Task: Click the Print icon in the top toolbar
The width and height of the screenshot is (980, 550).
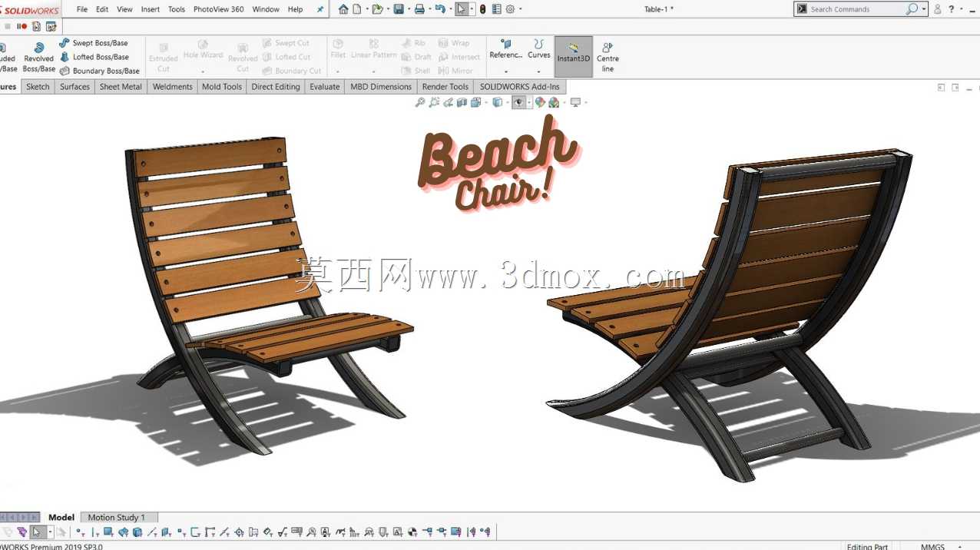Action: click(419, 9)
